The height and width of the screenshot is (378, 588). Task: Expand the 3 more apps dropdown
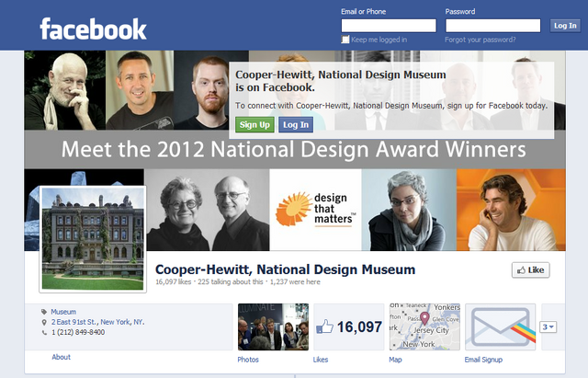coord(548,326)
